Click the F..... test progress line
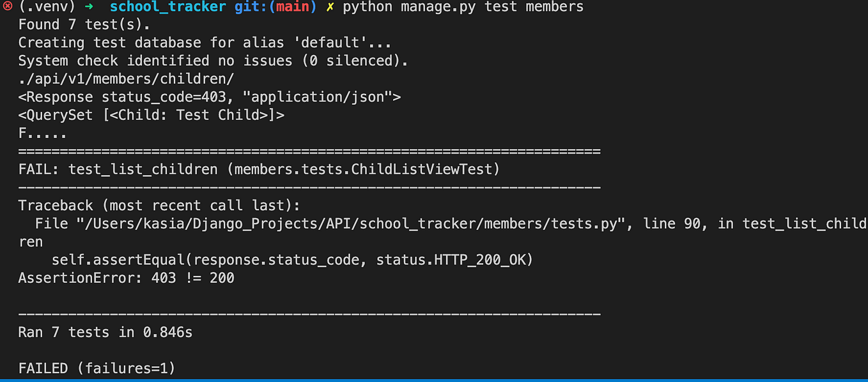The width and height of the screenshot is (868, 382). 43,134
